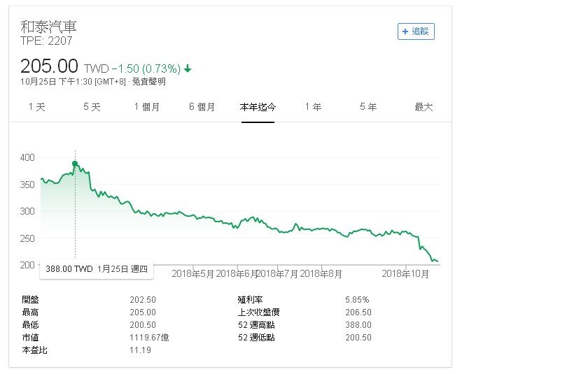Click the 2018年10月 axis label
This screenshot has height=374, width=588.
click(407, 273)
